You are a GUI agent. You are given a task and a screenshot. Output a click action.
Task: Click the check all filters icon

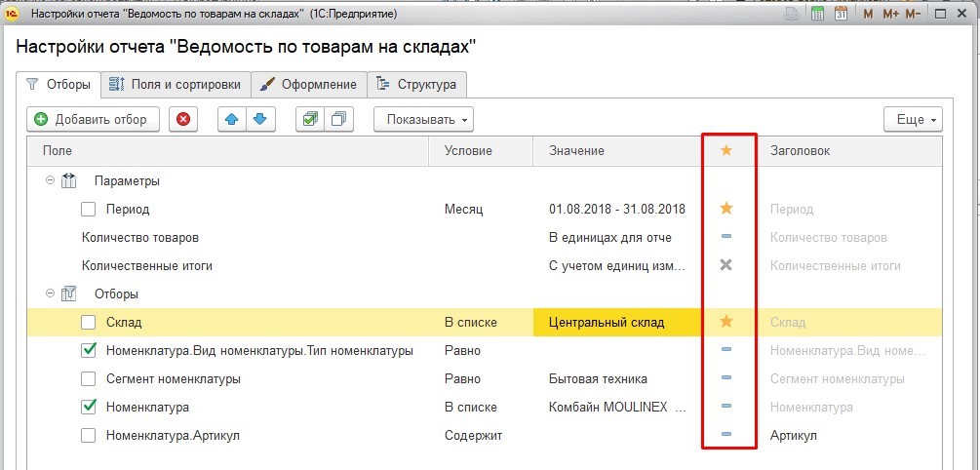310,120
